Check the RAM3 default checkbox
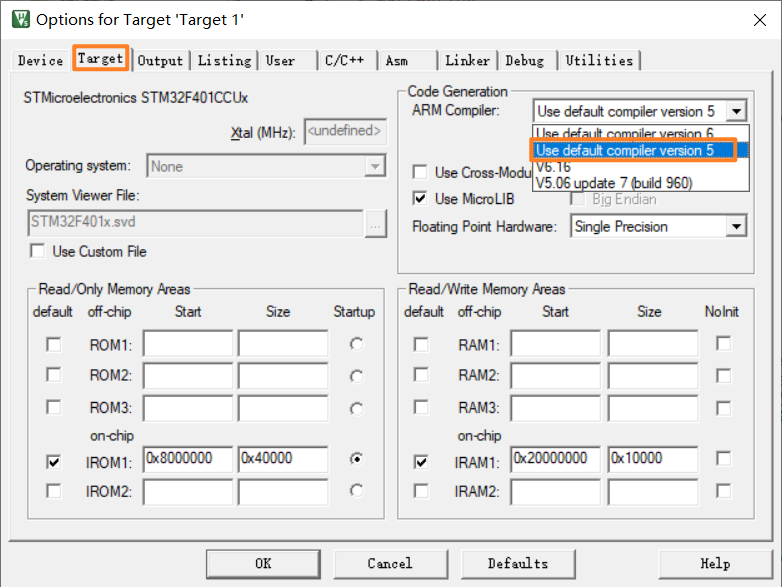Viewport: 782px width, 587px height. click(x=421, y=407)
